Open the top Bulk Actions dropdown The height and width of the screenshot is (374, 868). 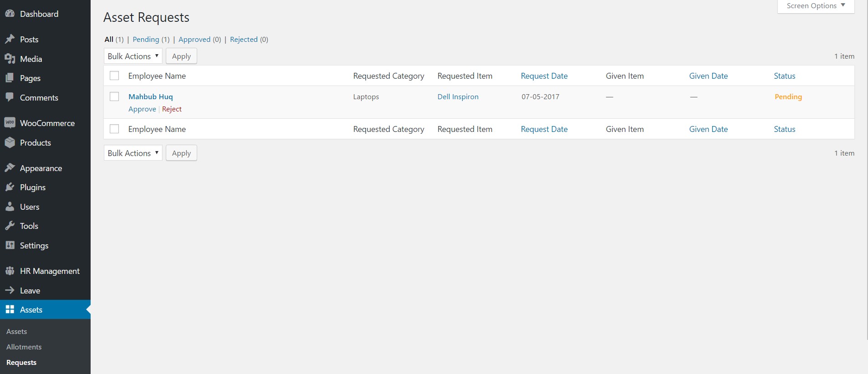coord(133,56)
